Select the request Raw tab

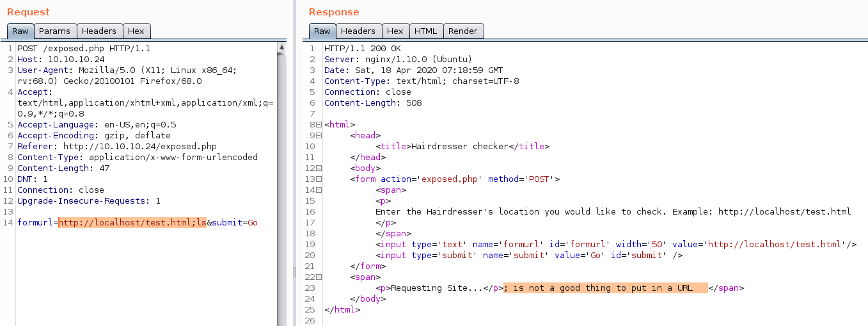click(x=20, y=31)
